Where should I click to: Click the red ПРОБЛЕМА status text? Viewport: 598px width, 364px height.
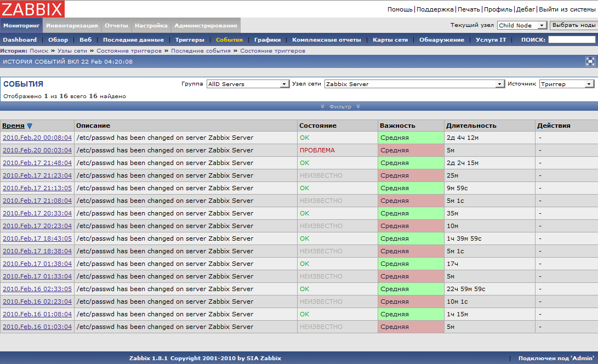click(x=317, y=150)
